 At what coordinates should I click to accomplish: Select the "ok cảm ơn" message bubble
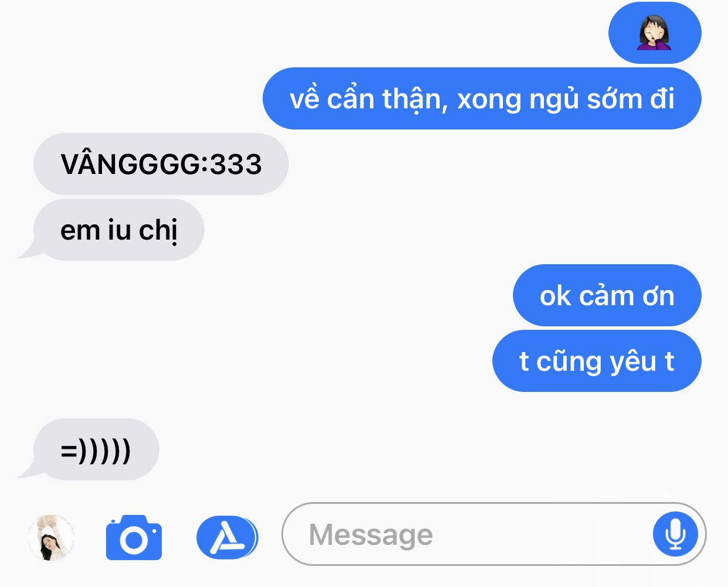[607, 295]
